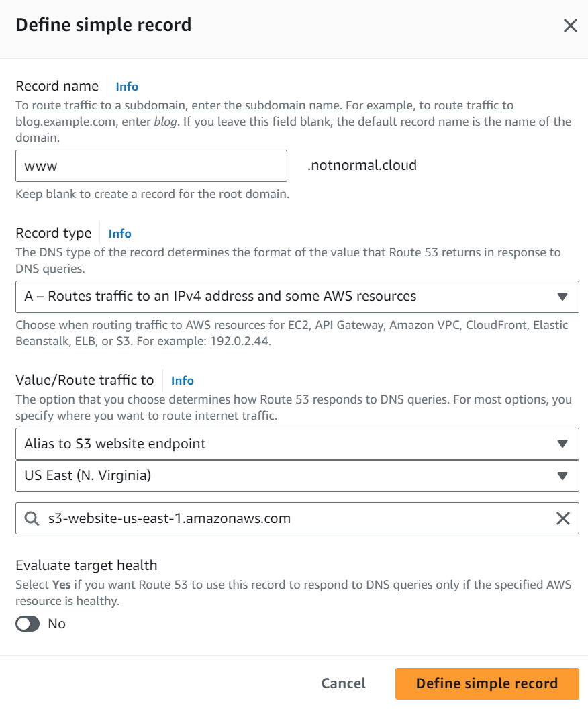Click the Define simple record button
Viewport: 588px width, 711px height.
click(x=487, y=683)
